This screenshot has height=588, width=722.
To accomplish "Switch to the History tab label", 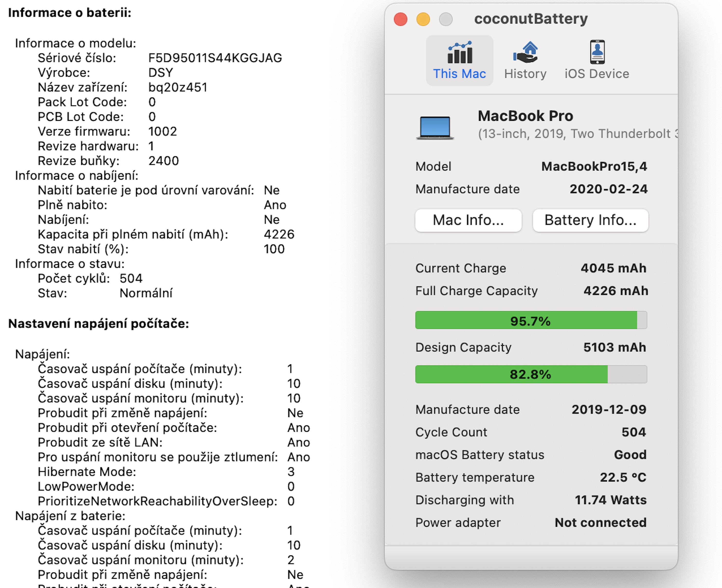I will coord(525,74).
